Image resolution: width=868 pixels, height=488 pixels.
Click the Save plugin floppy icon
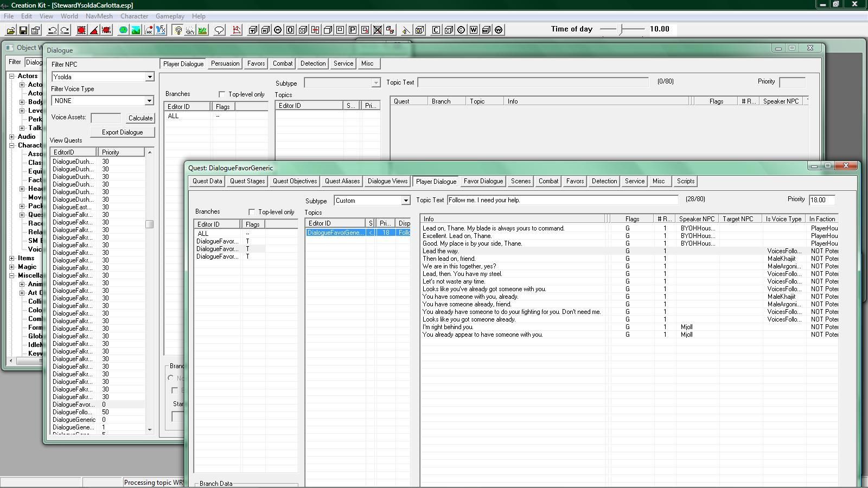pos(23,30)
